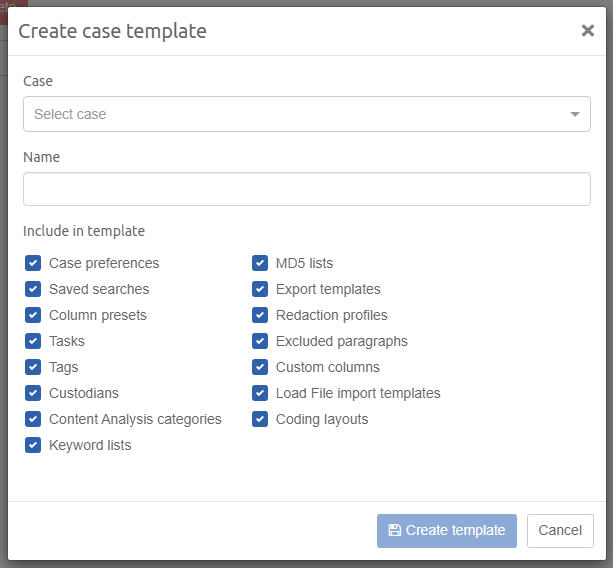Focus the Name text field
The height and width of the screenshot is (568, 613).
(x=306, y=189)
